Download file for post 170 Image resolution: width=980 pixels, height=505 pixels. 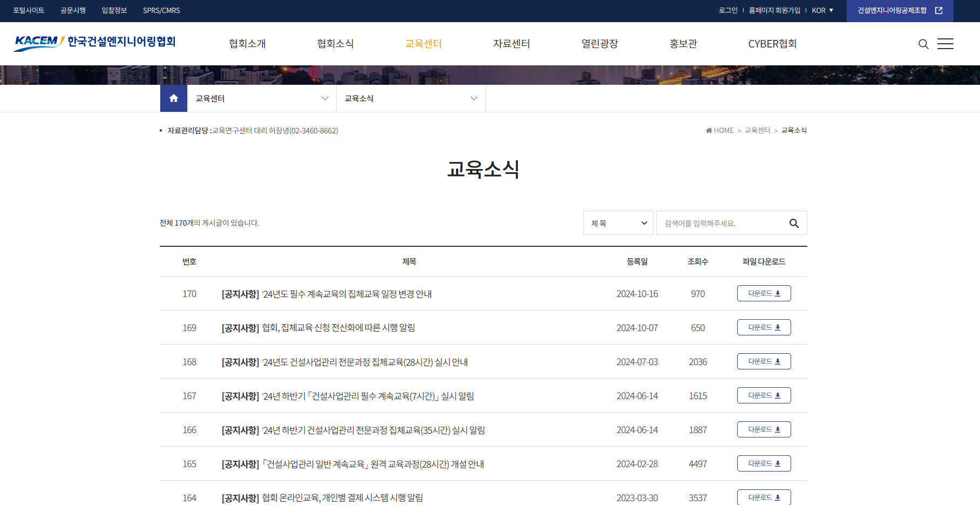click(764, 293)
